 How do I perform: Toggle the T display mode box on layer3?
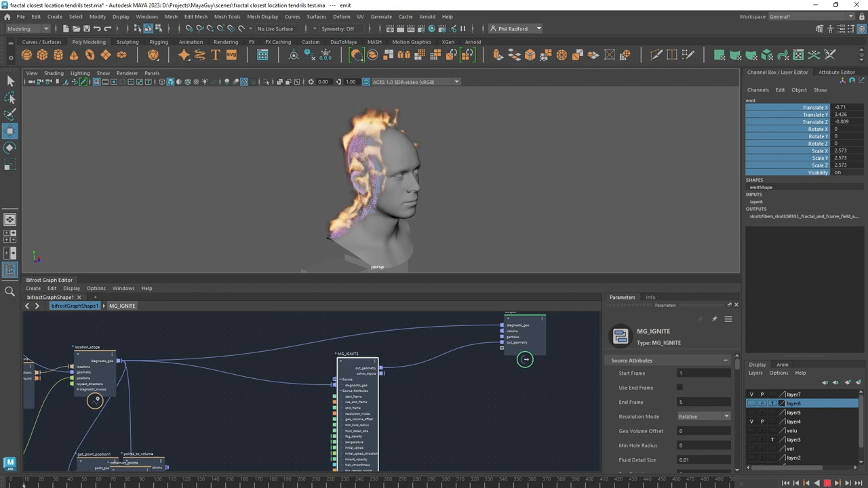coord(772,440)
